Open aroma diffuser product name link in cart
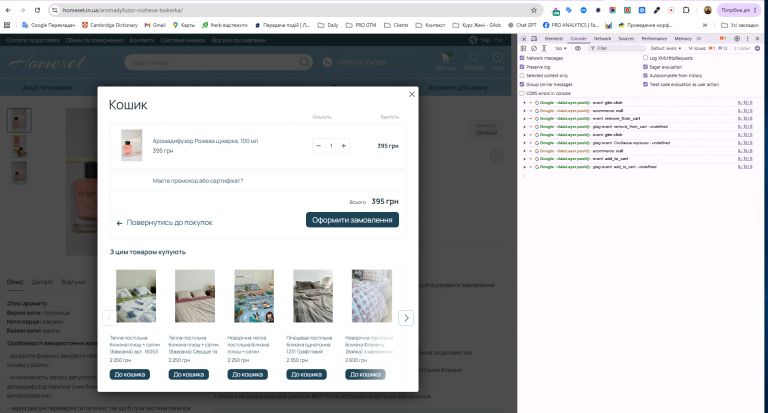 click(205, 141)
